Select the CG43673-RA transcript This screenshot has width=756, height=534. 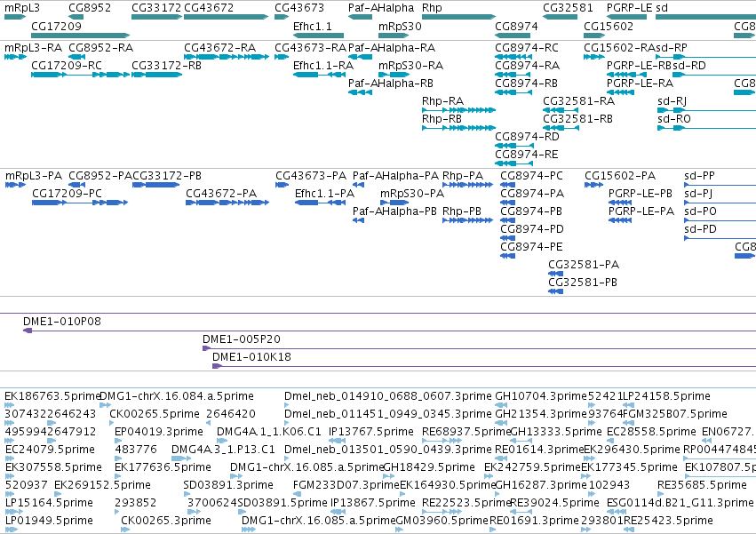click(x=282, y=57)
